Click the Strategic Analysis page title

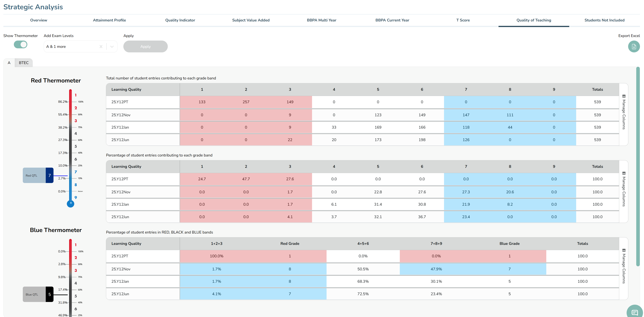(33, 7)
